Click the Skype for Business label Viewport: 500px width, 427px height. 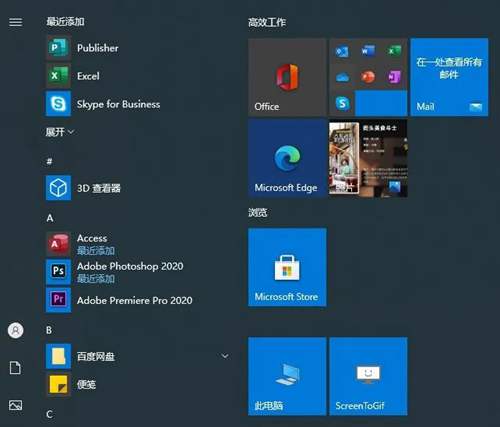pos(118,104)
